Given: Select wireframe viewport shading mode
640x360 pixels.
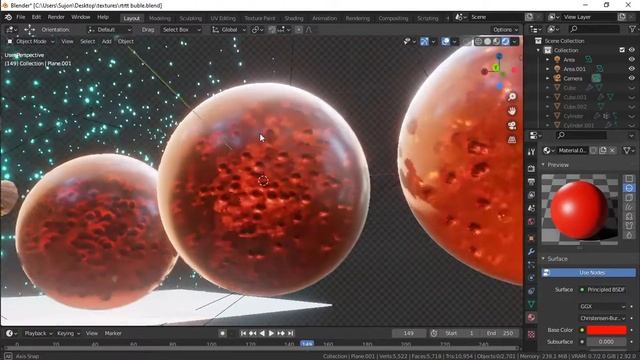Looking at the screenshot, I should pos(479,41).
